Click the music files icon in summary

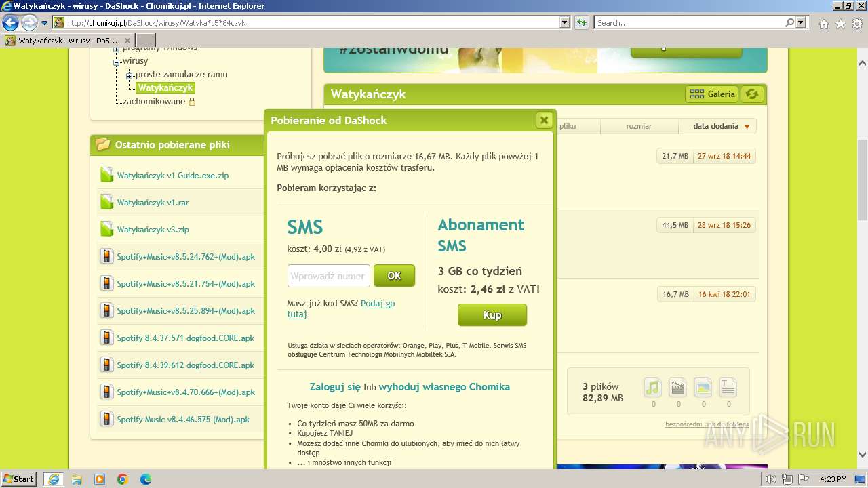tap(652, 387)
